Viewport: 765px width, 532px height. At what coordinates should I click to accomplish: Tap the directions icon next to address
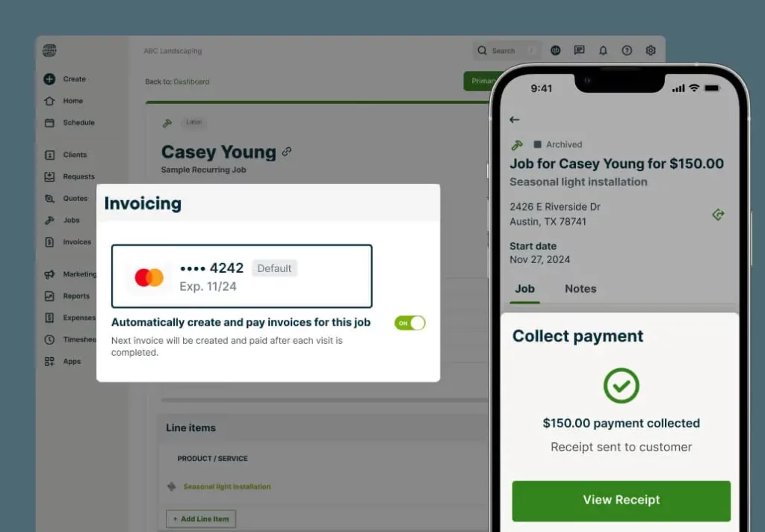718,214
